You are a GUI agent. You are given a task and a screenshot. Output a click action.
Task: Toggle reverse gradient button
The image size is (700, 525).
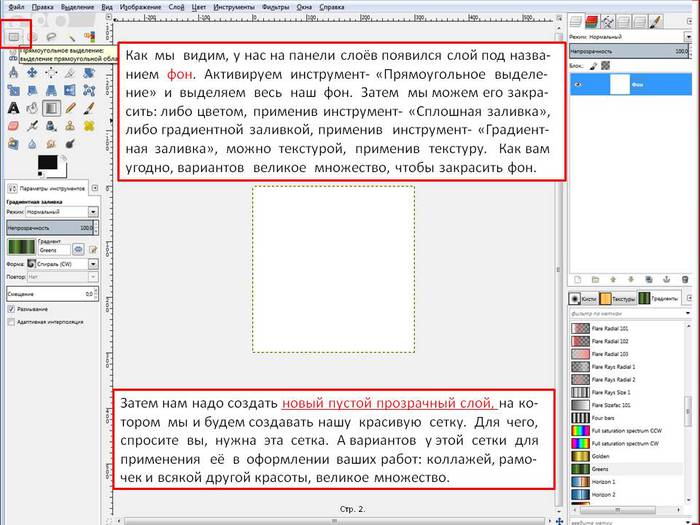[x=78, y=249]
